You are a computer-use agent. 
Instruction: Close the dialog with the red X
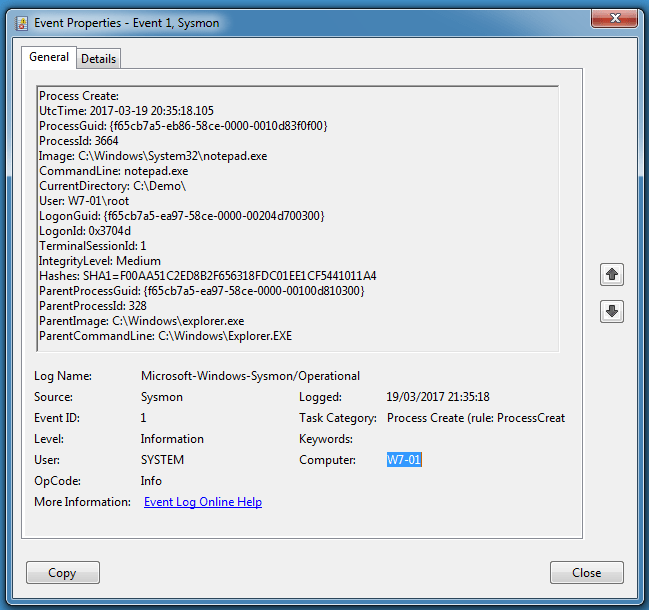616,19
